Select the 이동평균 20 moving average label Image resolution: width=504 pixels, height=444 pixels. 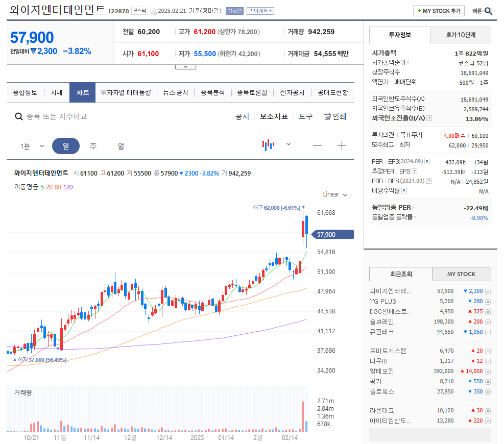click(x=49, y=187)
